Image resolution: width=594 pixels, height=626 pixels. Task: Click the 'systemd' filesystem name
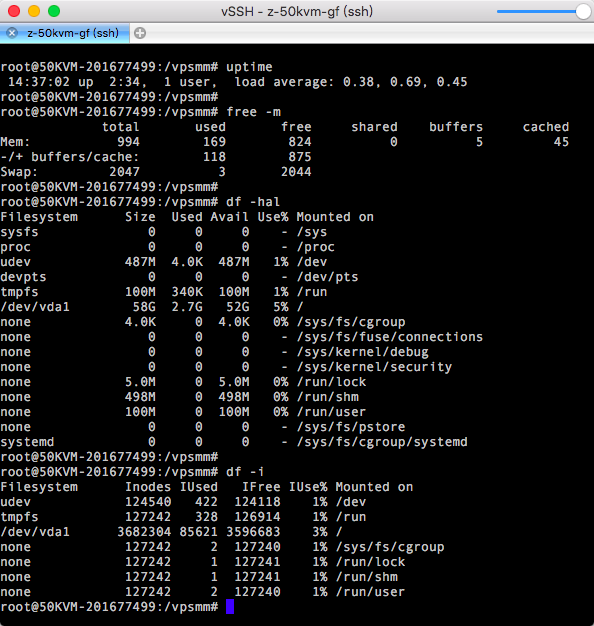point(27,442)
